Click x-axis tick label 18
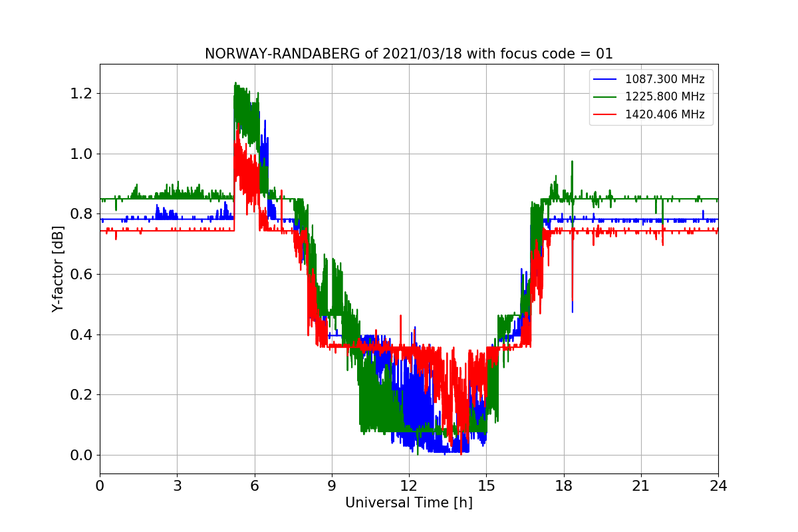The height and width of the screenshot is (532, 798). (x=564, y=486)
